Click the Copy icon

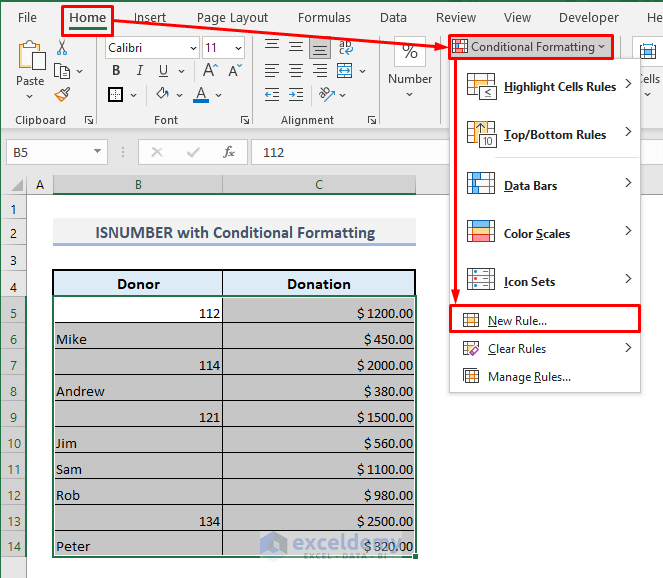(x=62, y=71)
